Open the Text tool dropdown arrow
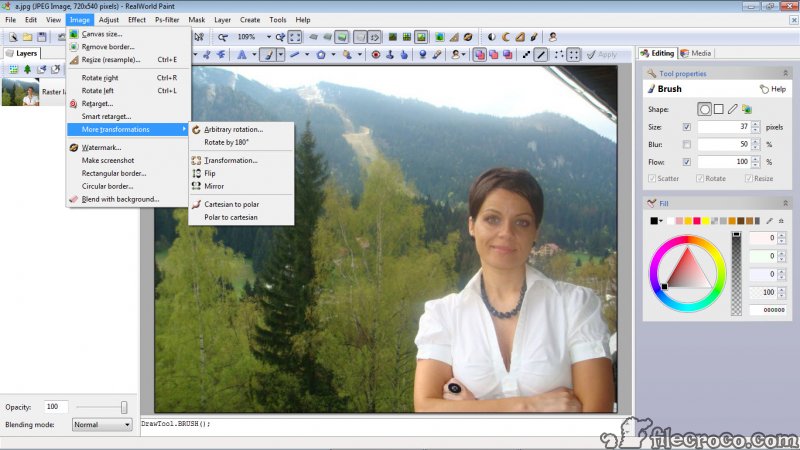Image resolution: width=800 pixels, height=450 pixels. tap(254, 54)
